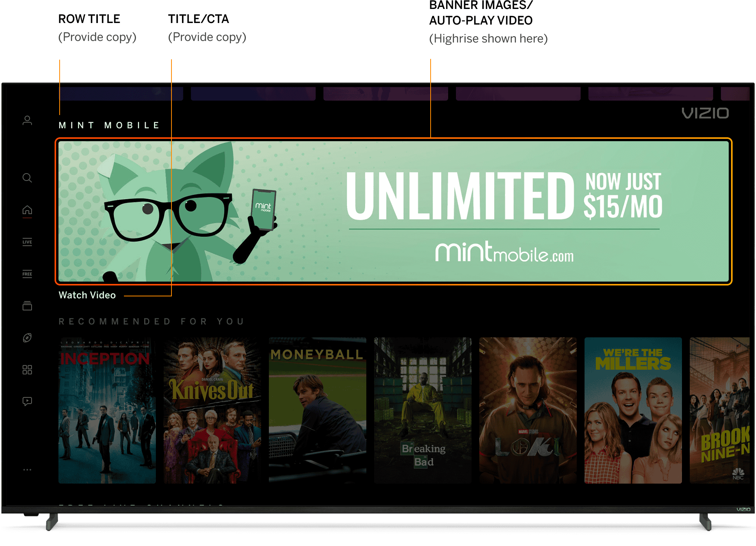Select We're the Millers poster
Image resolution: width=756 pixels, height=546 pixels.
pos(633,410)
